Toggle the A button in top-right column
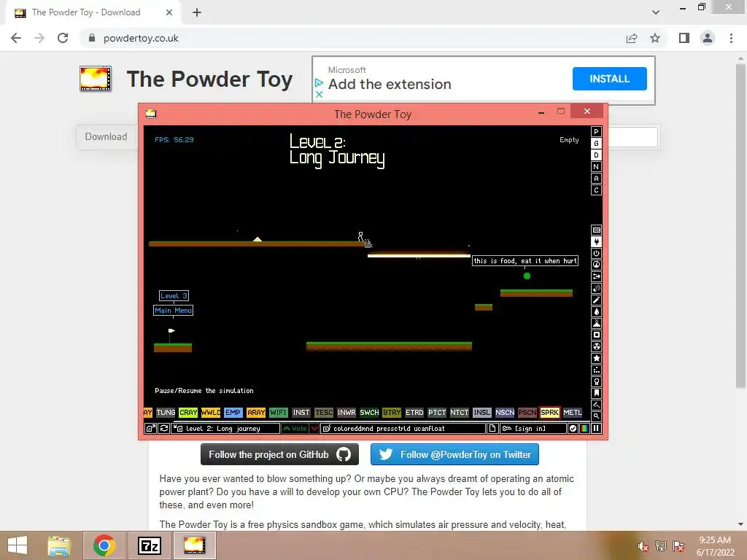 click(x=596, y=179)
